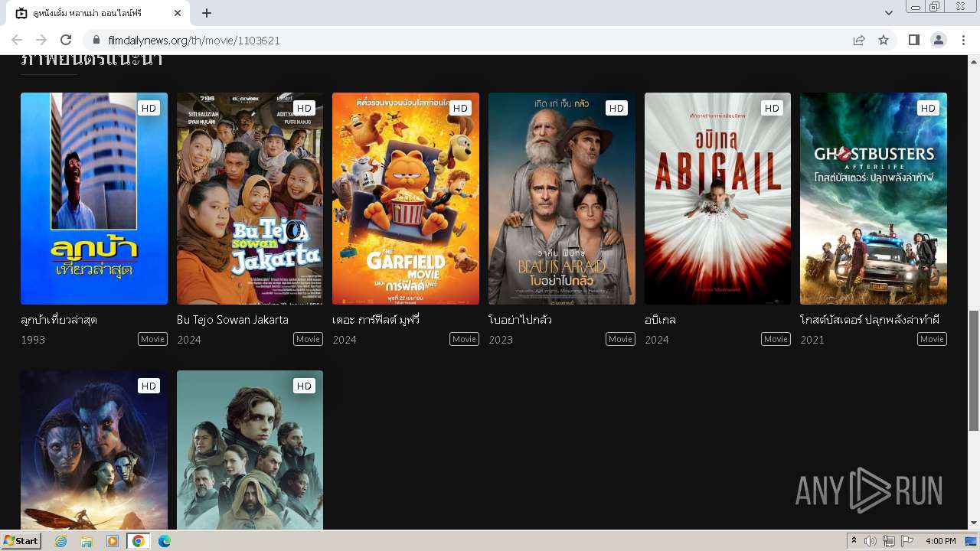Open the share page icon
Image resolution: width=980 pixels, height=551 pixels.
(x=859, y=40)
